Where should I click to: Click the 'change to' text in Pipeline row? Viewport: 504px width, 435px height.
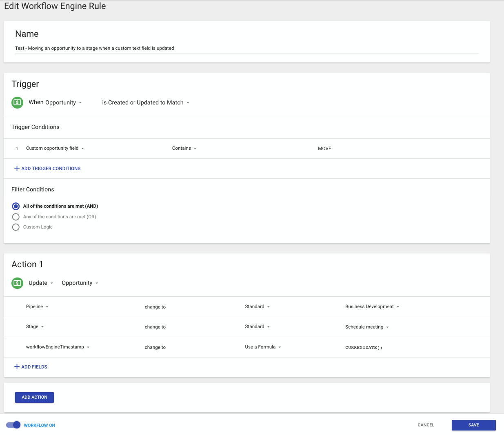pyautogui.click(x=155, y=307)
